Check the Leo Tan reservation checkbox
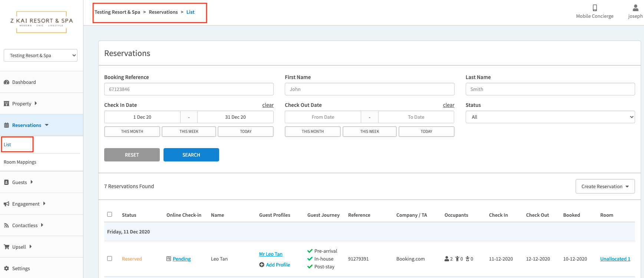644x278 pixels. coord(109,259)
